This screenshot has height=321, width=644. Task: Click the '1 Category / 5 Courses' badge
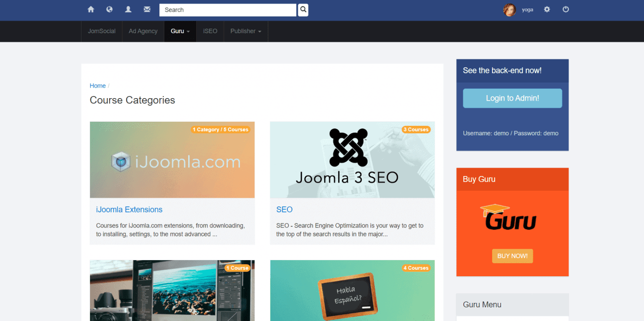pos(220,129)
